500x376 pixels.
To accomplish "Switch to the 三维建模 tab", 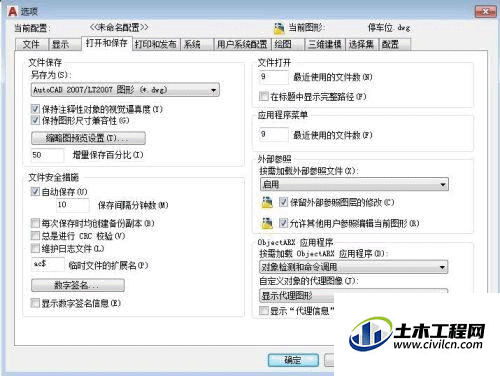I will [x=325, y=44].
